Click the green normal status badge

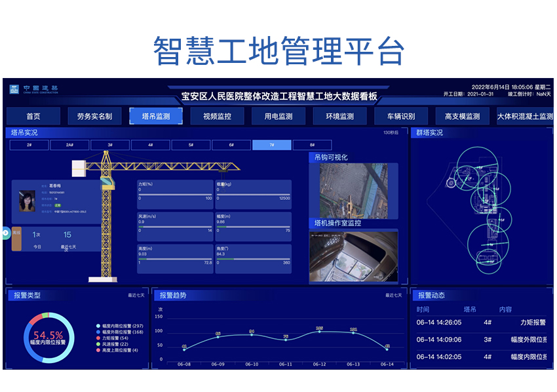point(58,205)
